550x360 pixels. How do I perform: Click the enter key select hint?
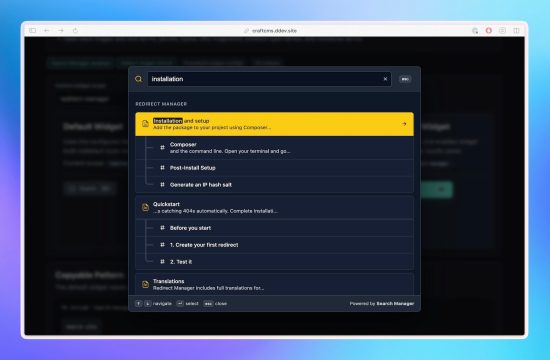tap(180, 304)
